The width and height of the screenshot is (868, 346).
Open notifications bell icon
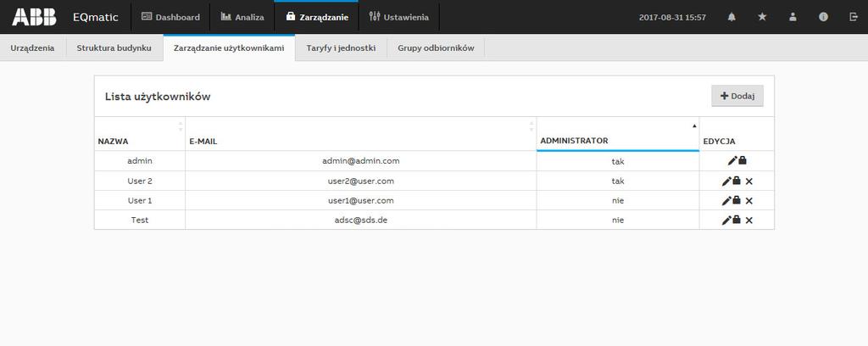[x=732, y=17]
